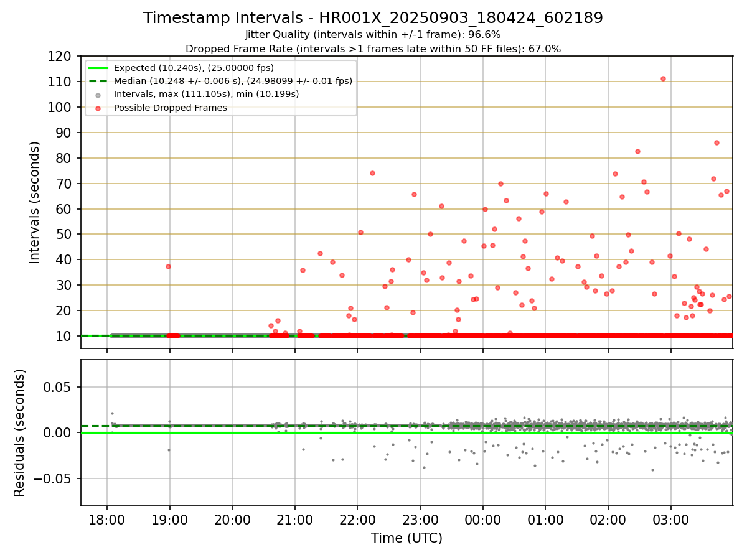Click the isolated red point above 19:00
This screenshot has width=747, height=560.
(x=168, y=266)
